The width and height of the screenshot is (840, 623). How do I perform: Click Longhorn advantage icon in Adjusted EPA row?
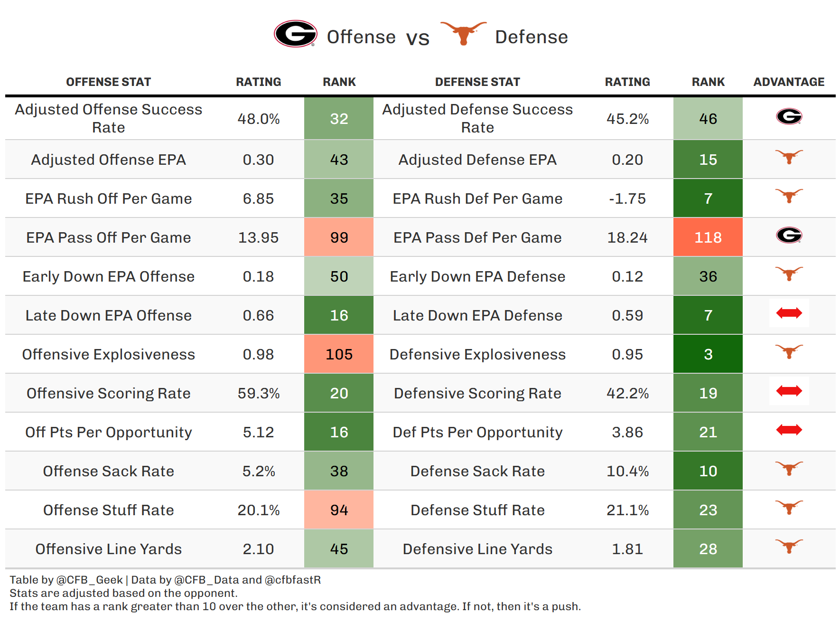pos(789,157)
